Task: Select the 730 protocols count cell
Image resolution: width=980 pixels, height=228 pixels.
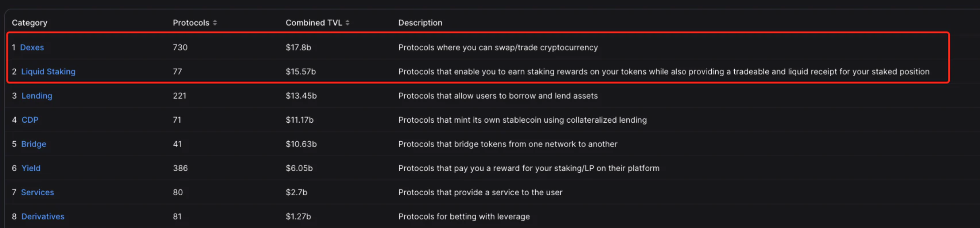Action: pos(180,48)
